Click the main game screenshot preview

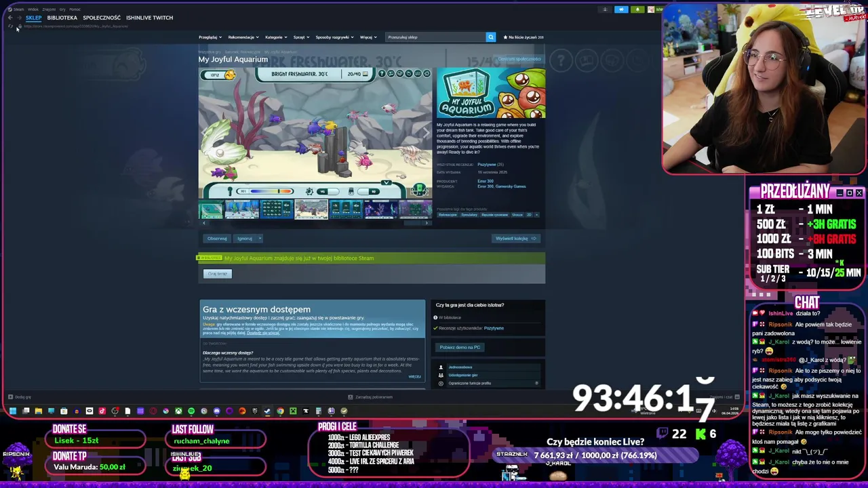coord(315,134)
